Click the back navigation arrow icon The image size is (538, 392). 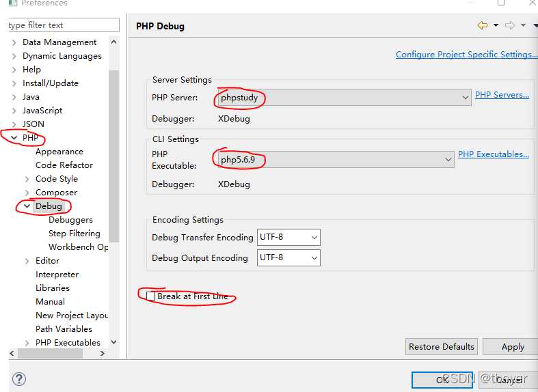click(483, 25)
